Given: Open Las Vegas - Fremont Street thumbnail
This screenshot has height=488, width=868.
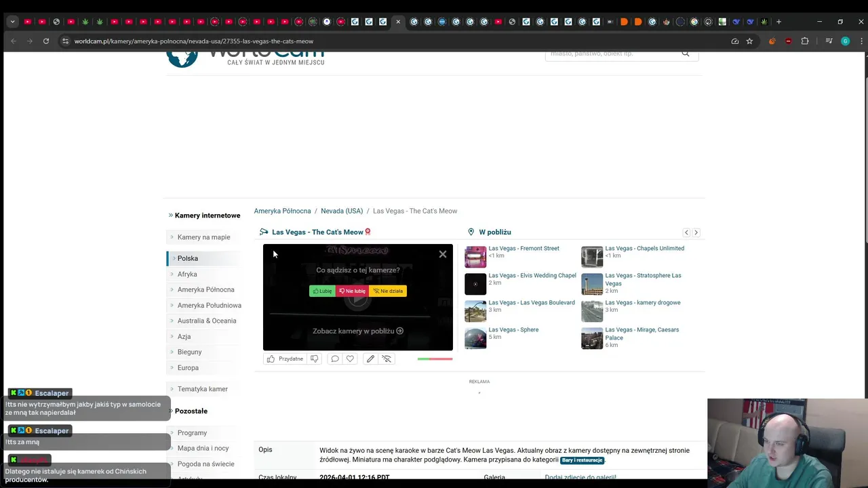Looking at the screenshot, I should (475, 257).
